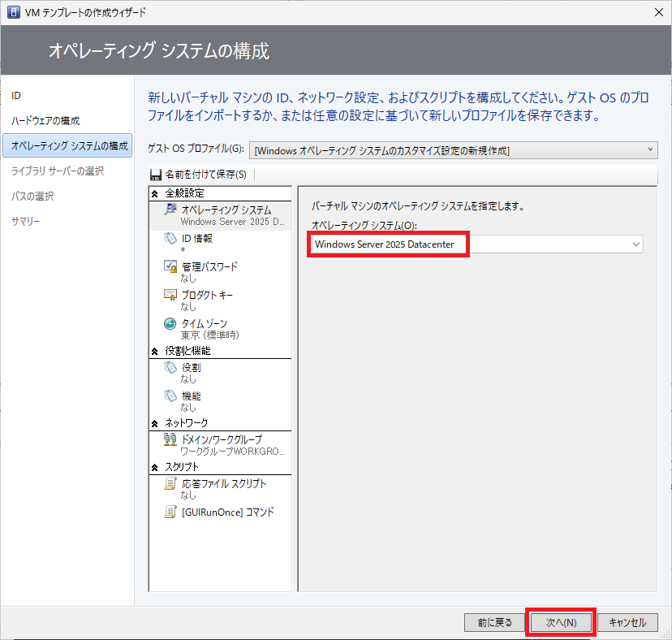The height and width of the screenshot is (640, 672).
Task: Select the [GUIRunOnce] コマンド tree label
Action: pos(227,512)
